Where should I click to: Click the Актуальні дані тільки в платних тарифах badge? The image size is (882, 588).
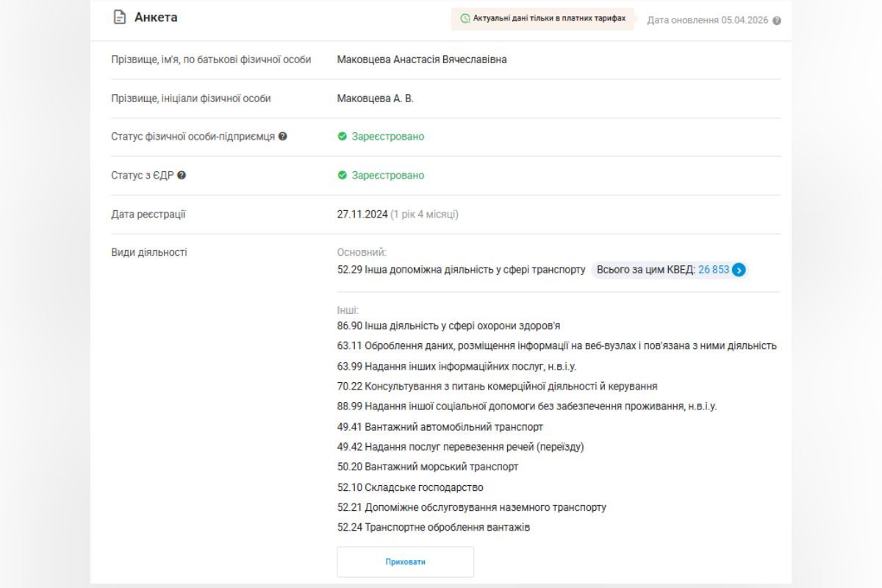coord(543,18)
